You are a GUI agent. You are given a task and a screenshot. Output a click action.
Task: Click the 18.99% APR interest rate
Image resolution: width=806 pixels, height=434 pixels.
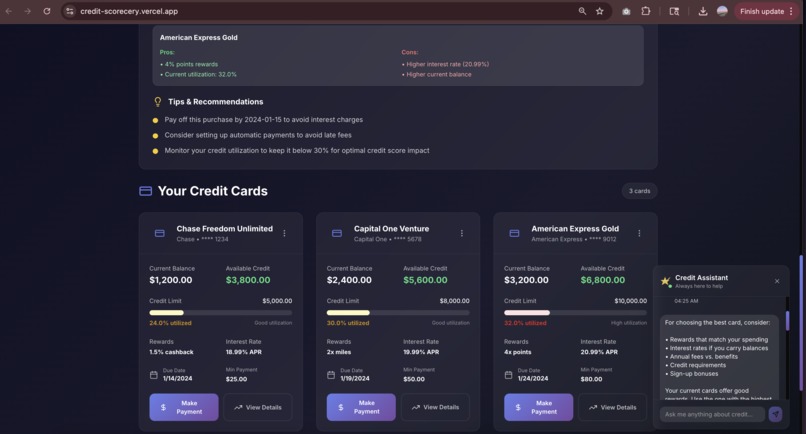tap(244, 352)
